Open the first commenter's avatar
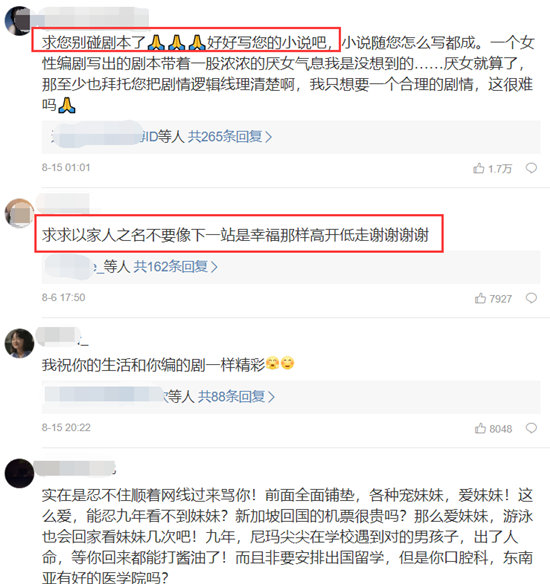 tap(19, 21)
